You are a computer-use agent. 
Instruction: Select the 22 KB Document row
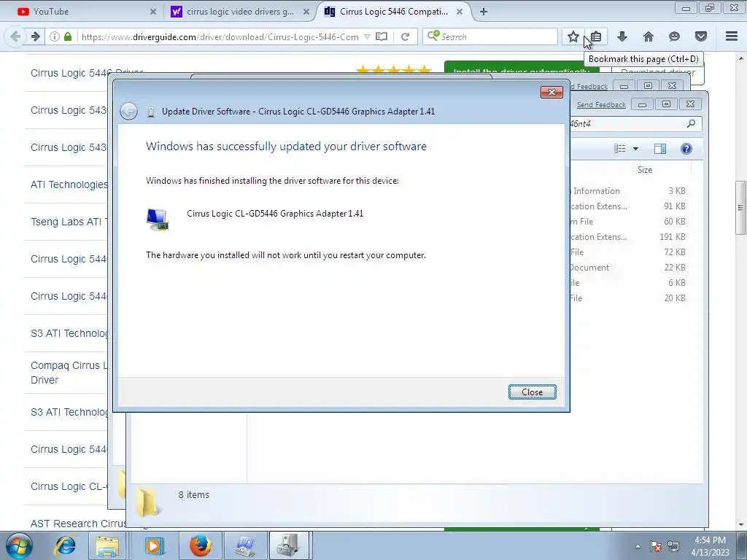tap(629, 267)
